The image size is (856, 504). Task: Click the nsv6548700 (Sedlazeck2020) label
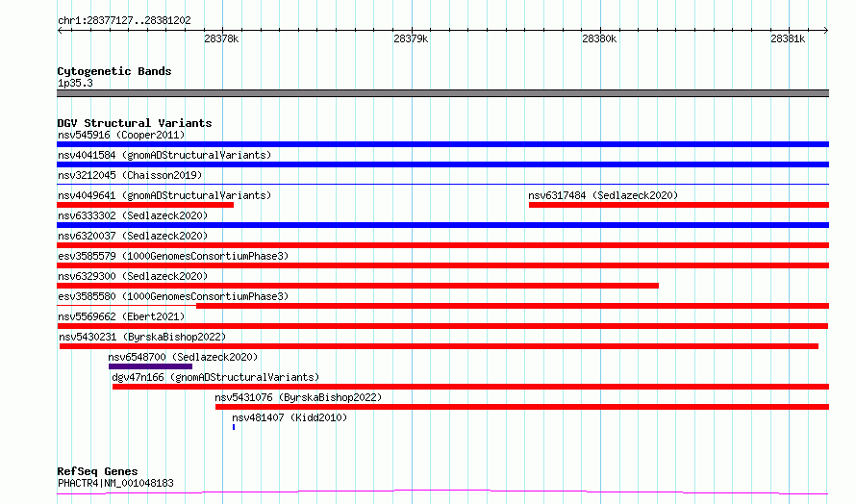pos(183,357)
